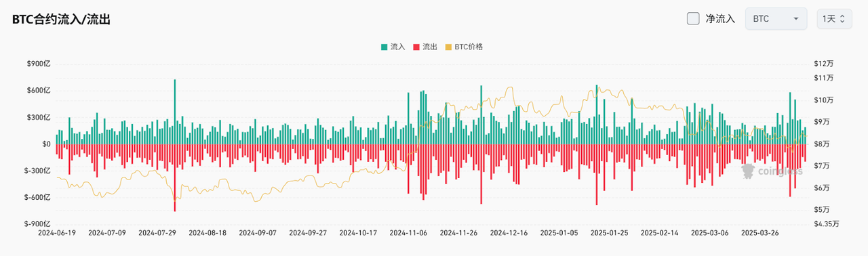This screenshot has height=256, width=868.
Task: Click the $-300亿 left axis label
Action: pos(37,171)
